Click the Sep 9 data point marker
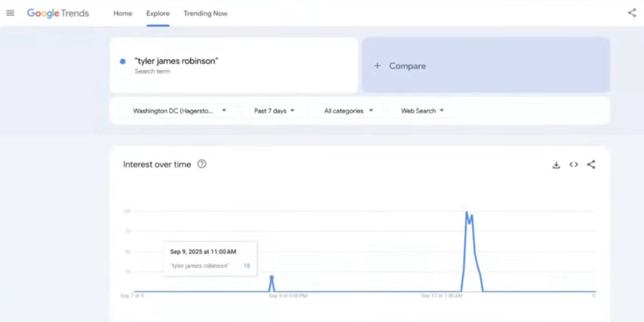This screenshot has width=644, height=322. click(271, 277)
